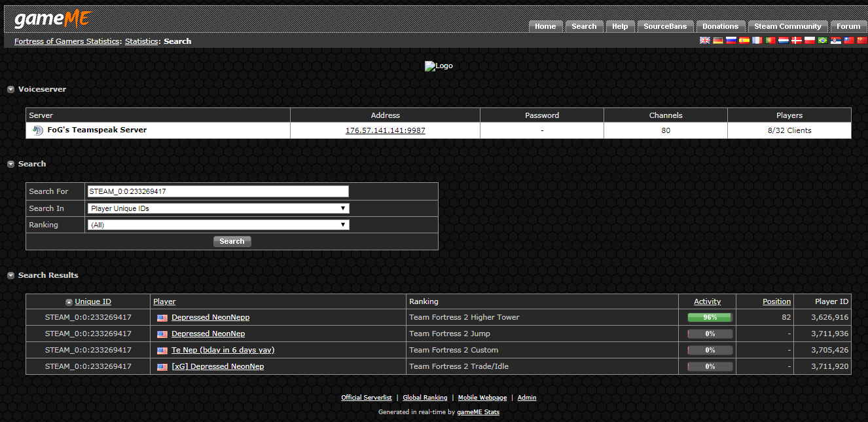The height and width of the screenshot is (422, 868).
Task: Click the US flag beside Depressed NeonNepp
Action: [x=162, y=318]
